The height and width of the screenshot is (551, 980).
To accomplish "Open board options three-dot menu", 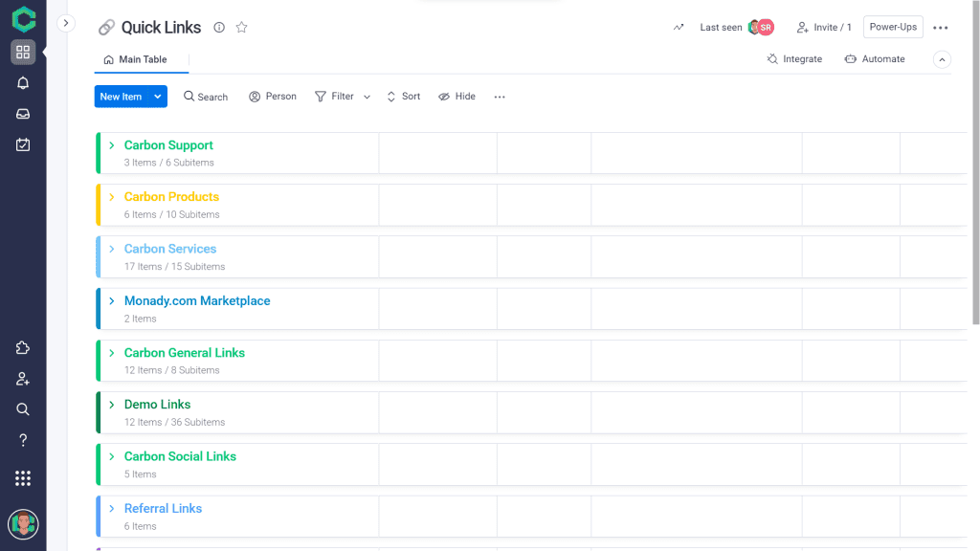I will 940,28.
